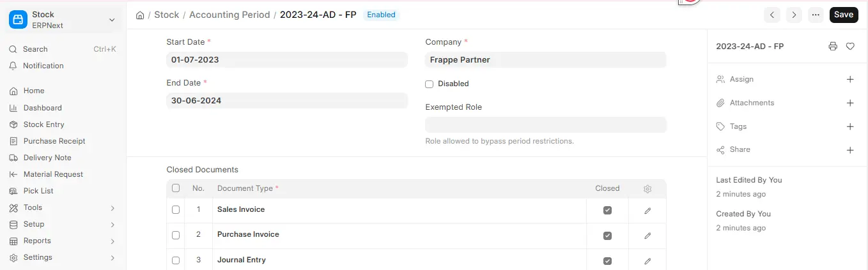Print the 2023-24-AD - FP document
868x270 pixels.
point(832,47)
